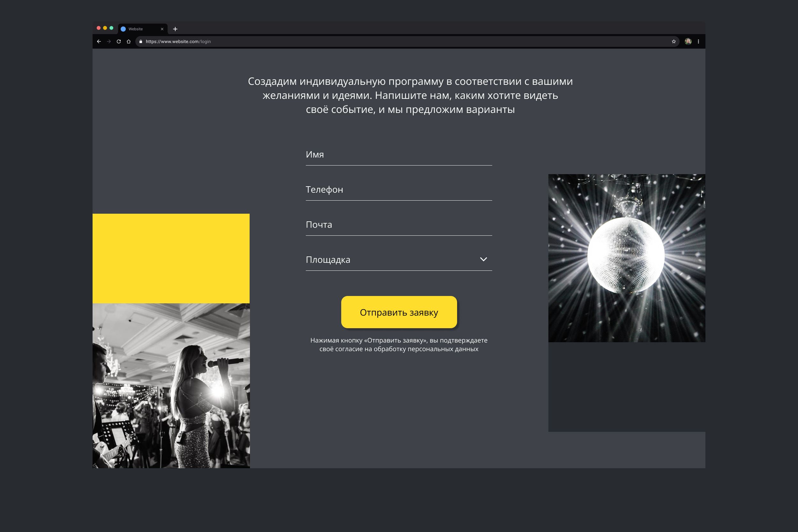
Task: Click the disco ball image
Action: tap(626, 258)
